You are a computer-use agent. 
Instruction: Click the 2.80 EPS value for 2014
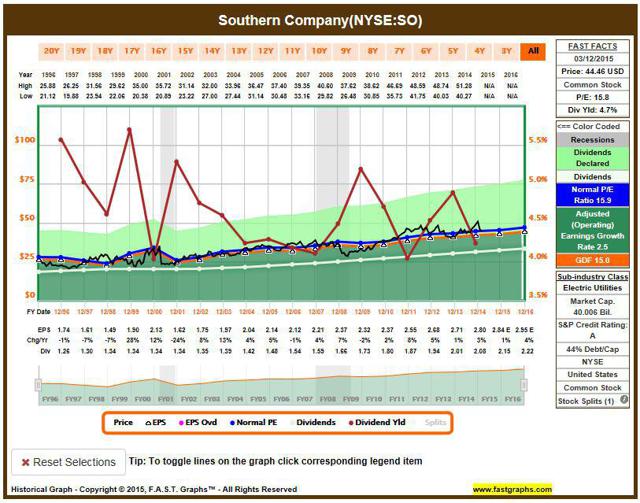pos(481,330)
